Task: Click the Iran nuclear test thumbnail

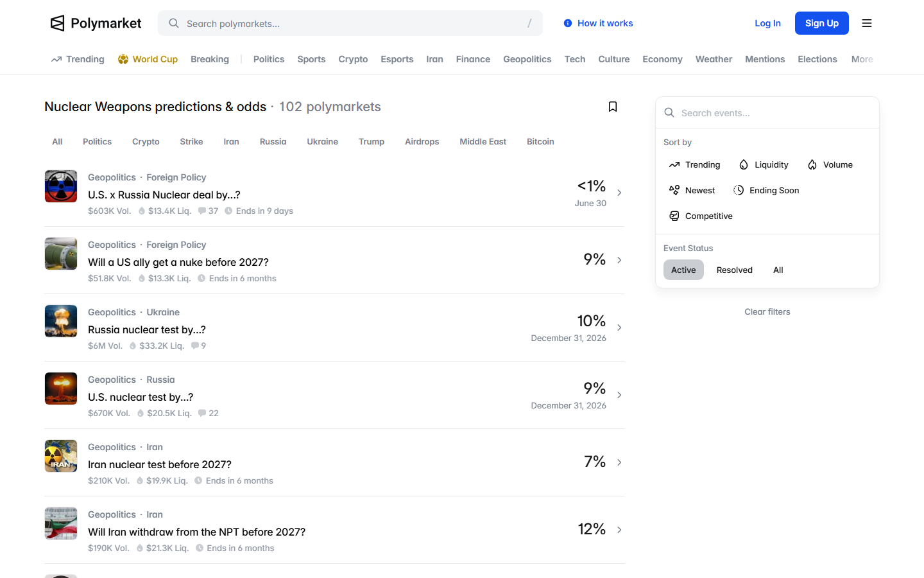Action: pos(61,456)
